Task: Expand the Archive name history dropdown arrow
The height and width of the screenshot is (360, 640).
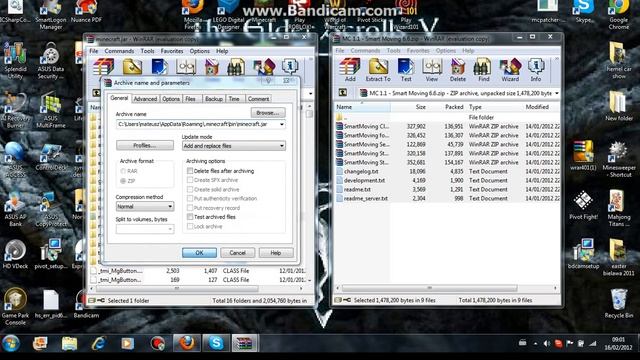Action: coord(281,124)
